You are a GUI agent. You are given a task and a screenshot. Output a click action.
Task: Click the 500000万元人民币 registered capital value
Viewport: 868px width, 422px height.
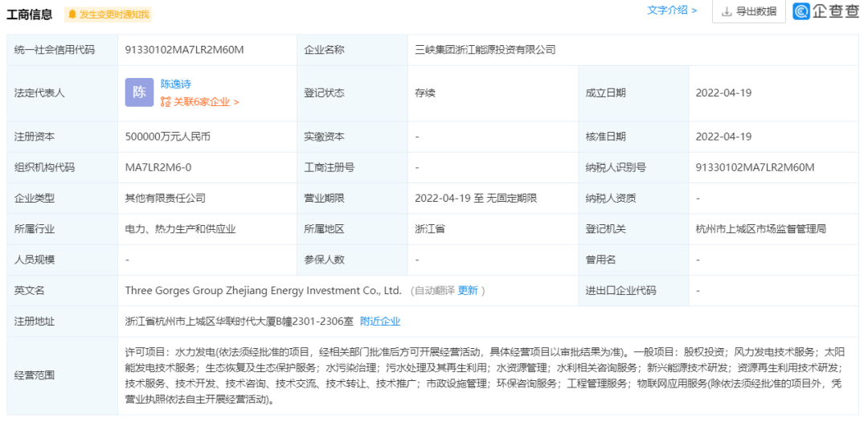[x=167, y=137]
